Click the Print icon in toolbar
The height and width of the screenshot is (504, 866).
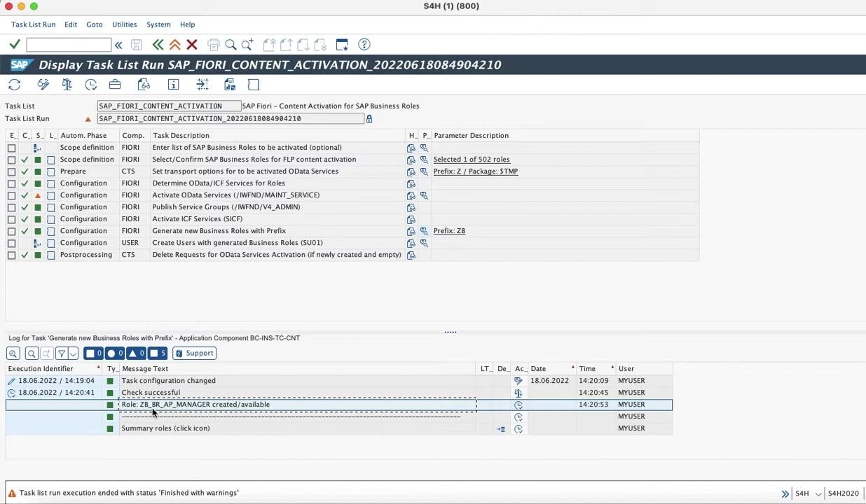[x=214, y=45]
